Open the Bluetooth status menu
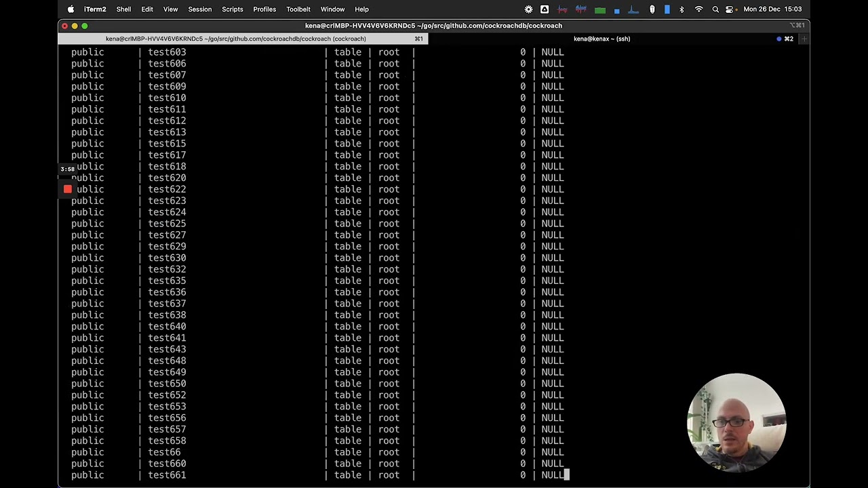The height and width of the screenshot is (488, 868). (x=682, y=9)
